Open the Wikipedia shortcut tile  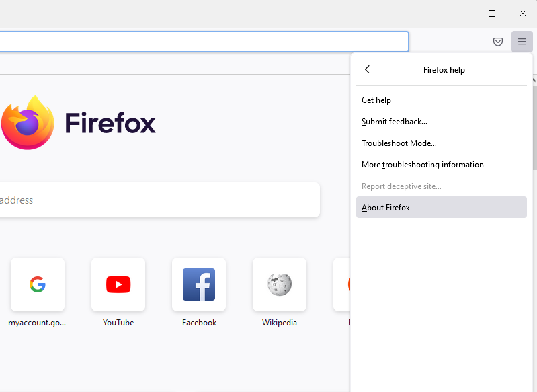pyautogui.click(x=280, y=284)
